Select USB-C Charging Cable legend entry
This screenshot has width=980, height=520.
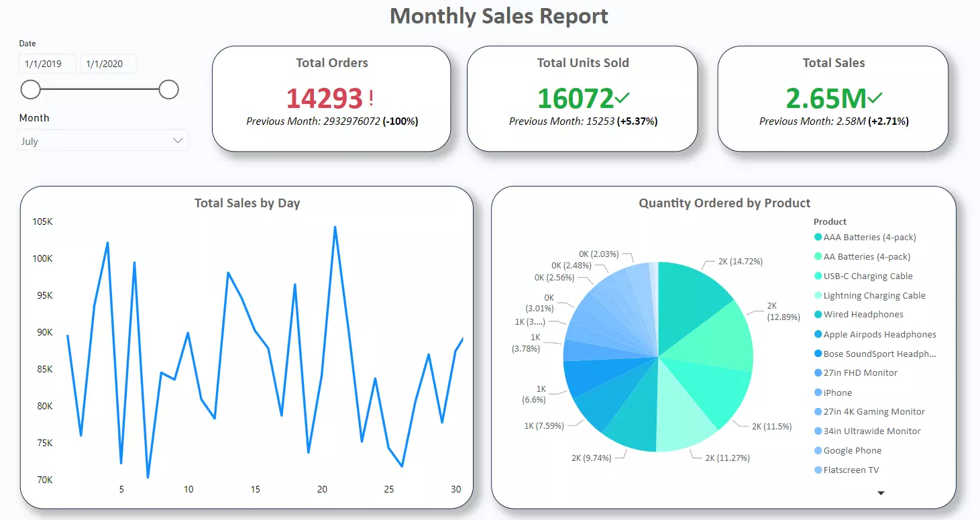863,276
